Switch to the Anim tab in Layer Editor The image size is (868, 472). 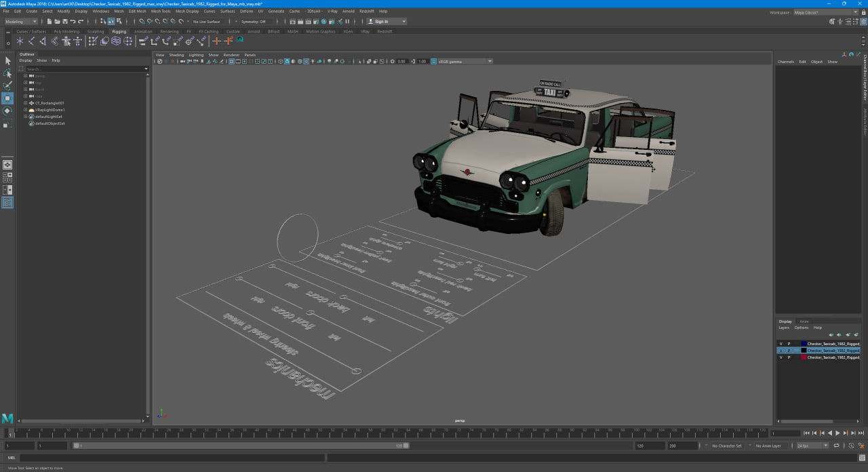tap(804, 321)
